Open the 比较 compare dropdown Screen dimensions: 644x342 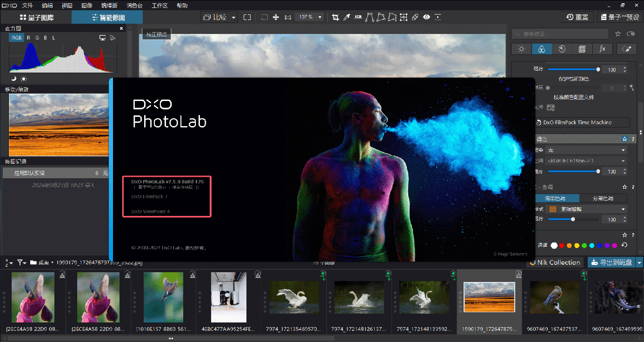click(x=219, y=17)
